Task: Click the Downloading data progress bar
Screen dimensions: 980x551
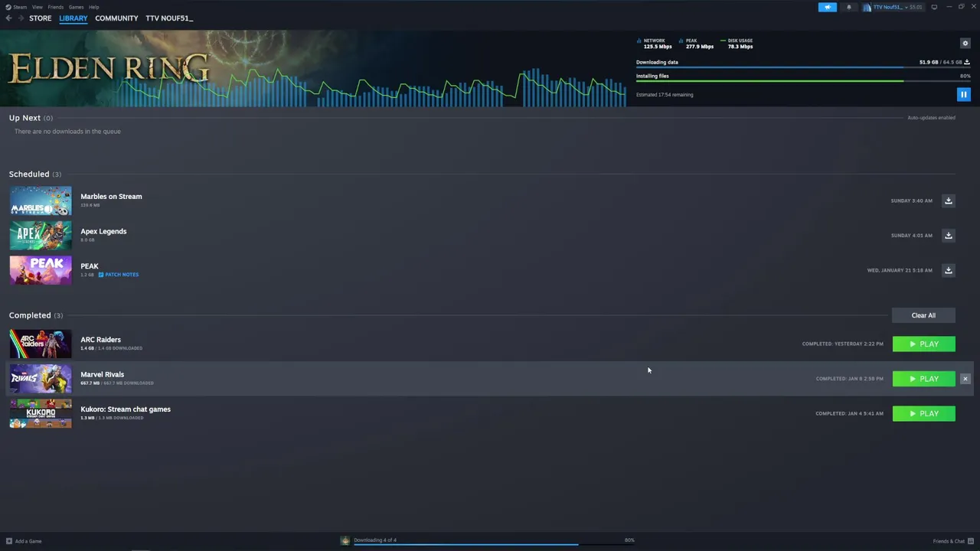Action: pyautogui.click(x=803, y=67)
